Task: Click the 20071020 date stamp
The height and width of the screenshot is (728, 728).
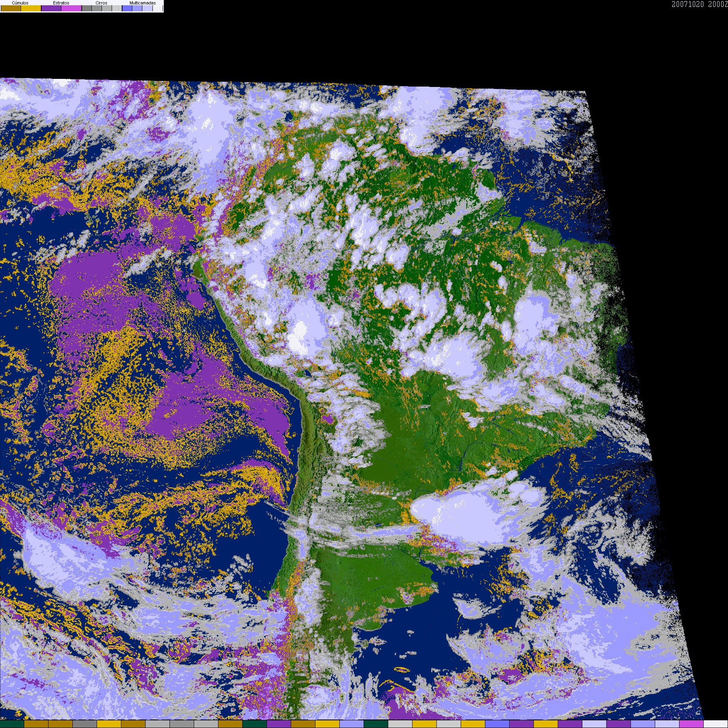Action: [688, 4]
